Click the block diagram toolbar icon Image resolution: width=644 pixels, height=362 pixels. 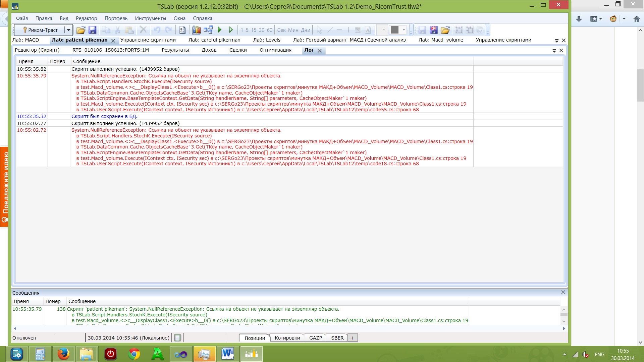point(208,30)
